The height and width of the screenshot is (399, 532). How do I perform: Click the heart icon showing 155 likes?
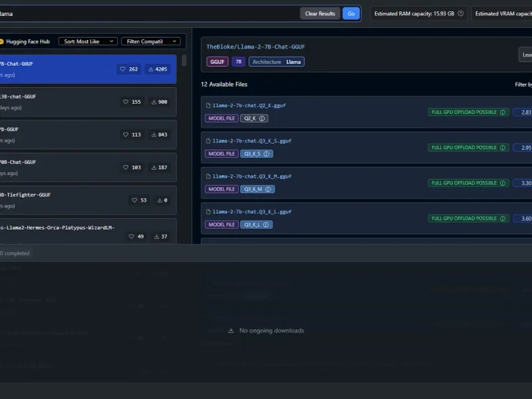126,102
